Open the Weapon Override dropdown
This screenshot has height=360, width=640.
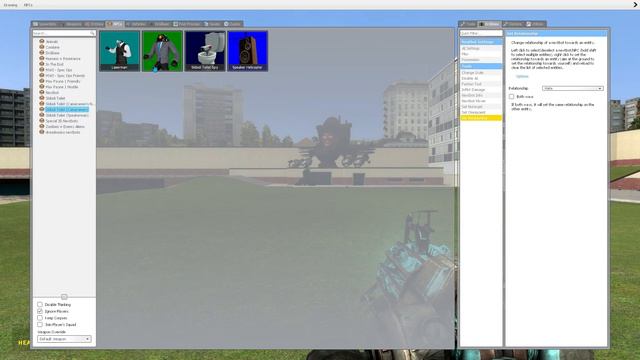64,339
